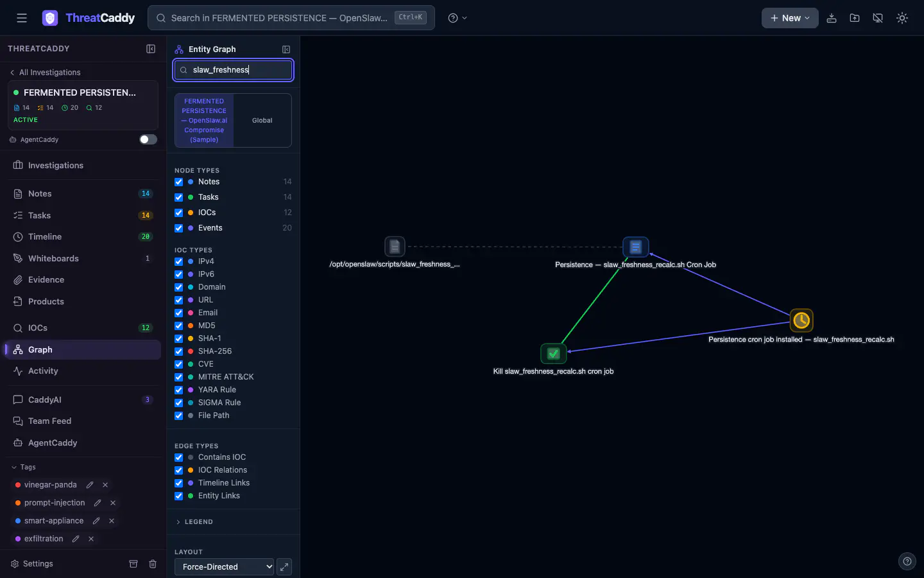Delete the exfiltration tag
This screenshot has height=578, width=924.
[91, 539]
